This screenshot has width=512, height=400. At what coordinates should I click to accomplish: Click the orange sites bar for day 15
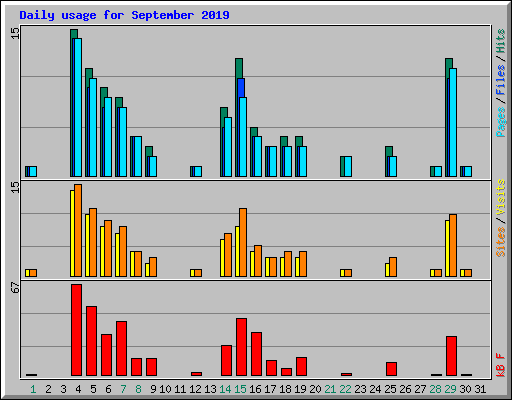click(243, 242)
